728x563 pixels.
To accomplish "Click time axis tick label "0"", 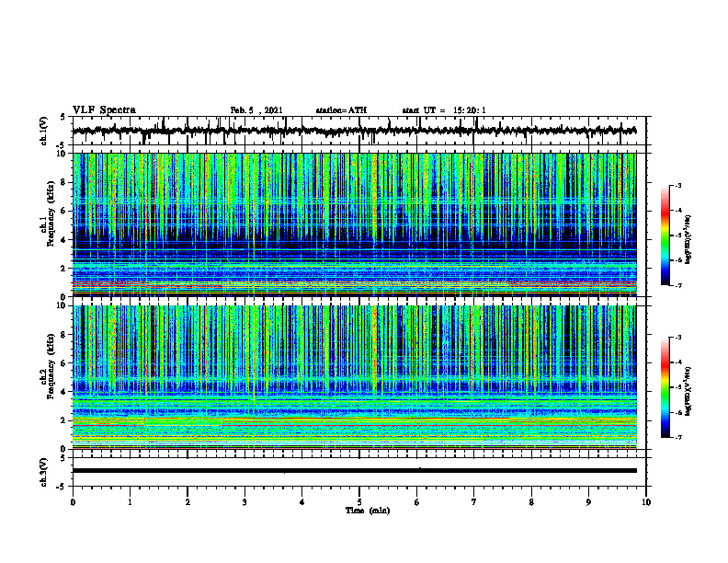I will (73, 502).
